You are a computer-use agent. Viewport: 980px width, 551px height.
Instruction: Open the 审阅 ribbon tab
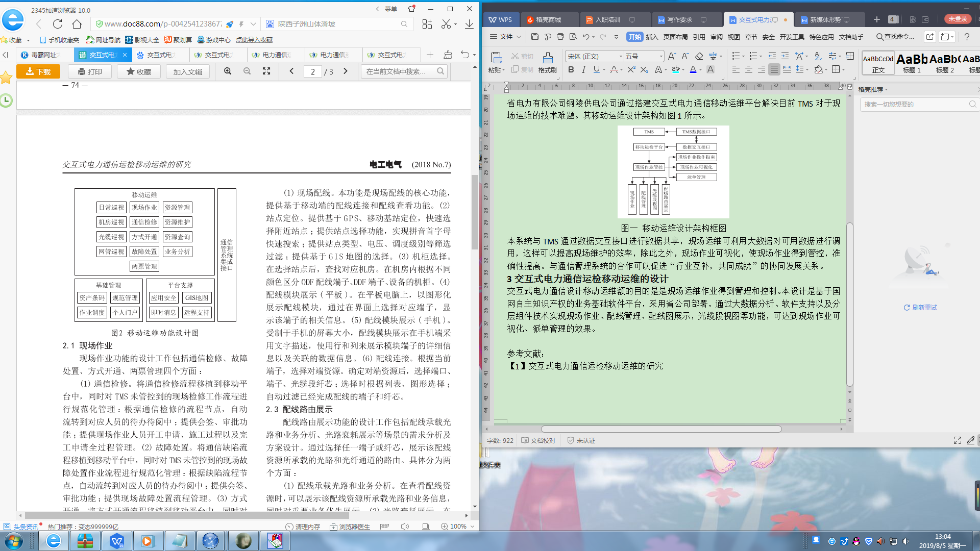click(716, 37)
